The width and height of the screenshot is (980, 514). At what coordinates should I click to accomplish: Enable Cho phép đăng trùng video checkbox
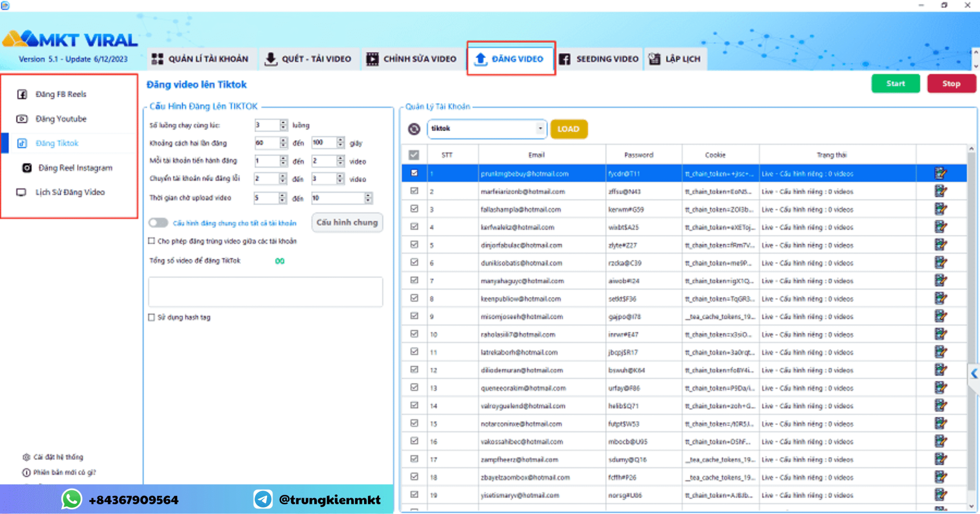point(152,241)
